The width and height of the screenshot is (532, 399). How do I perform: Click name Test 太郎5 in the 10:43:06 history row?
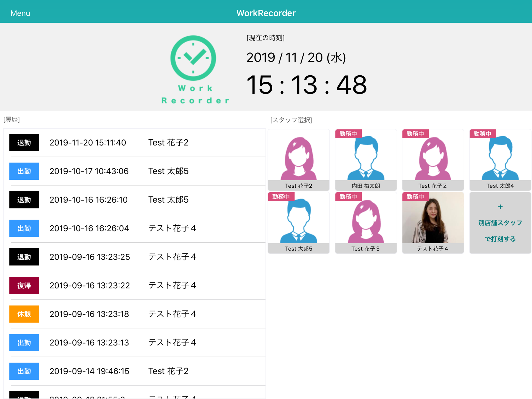click(168, 171)
